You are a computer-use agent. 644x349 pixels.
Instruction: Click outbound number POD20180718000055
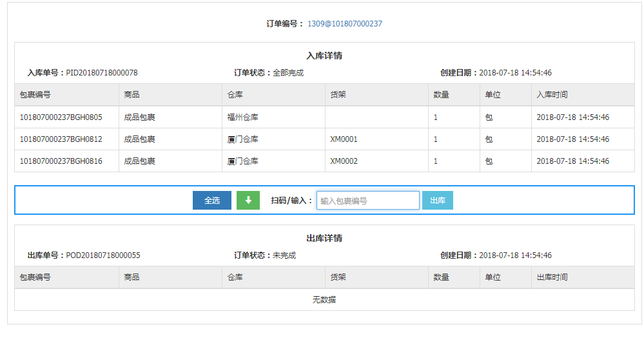click(103, 255)
